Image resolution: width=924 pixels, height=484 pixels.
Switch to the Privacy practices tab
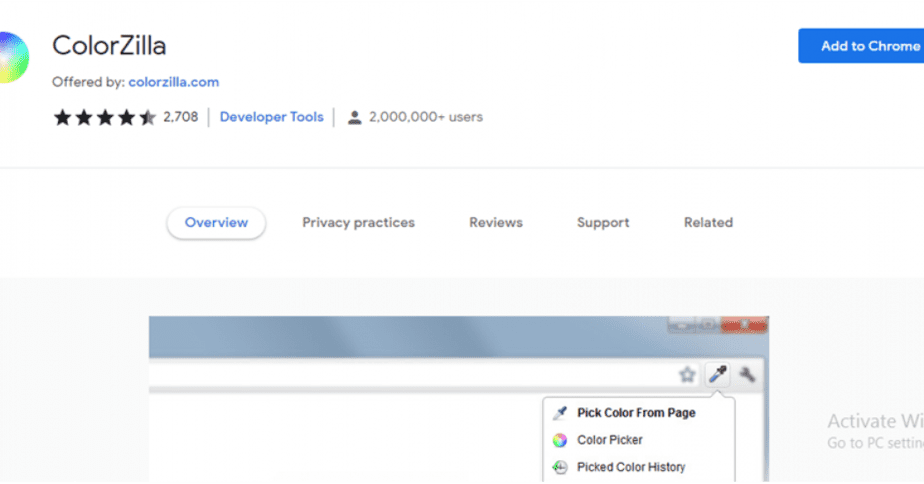358,223
